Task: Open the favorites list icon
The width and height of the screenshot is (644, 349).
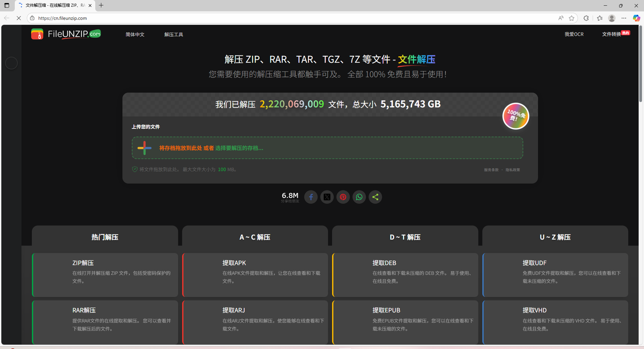Action: (x=600, y=18)
